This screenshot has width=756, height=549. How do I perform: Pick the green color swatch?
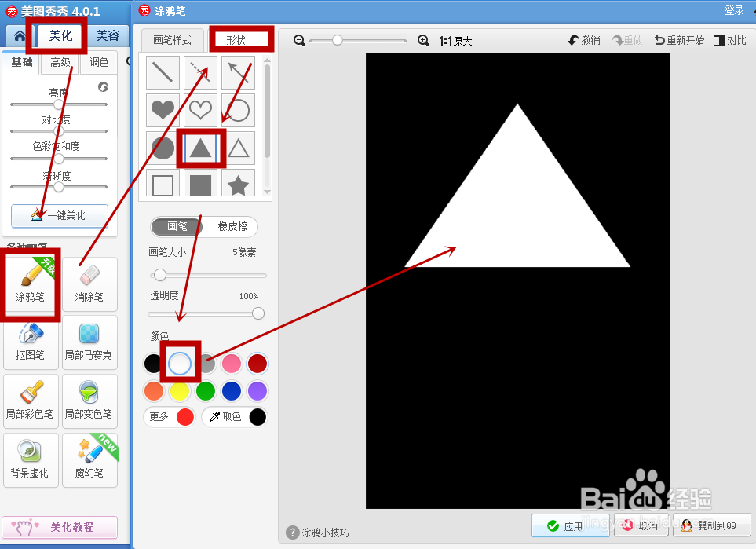pyautogui.click(x=206, y=391)
